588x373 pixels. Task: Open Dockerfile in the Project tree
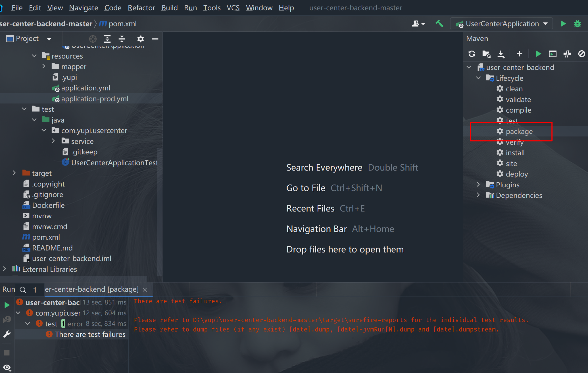[x=48, y=205]
